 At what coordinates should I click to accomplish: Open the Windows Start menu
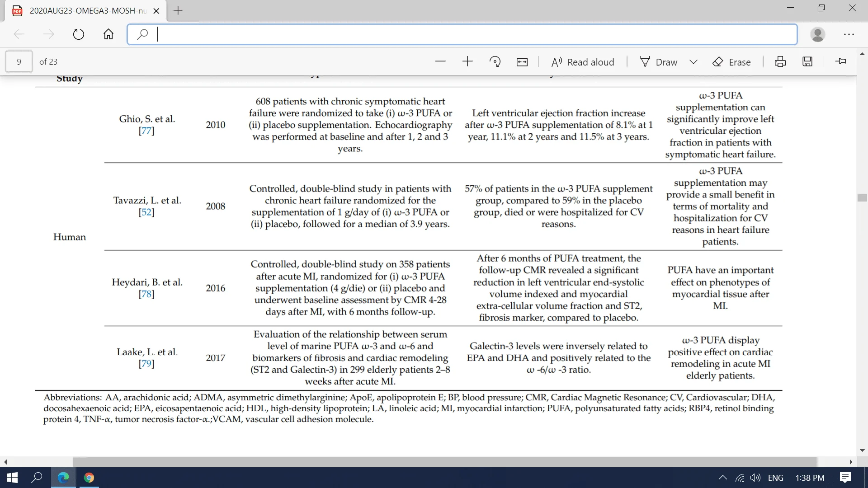12,478
